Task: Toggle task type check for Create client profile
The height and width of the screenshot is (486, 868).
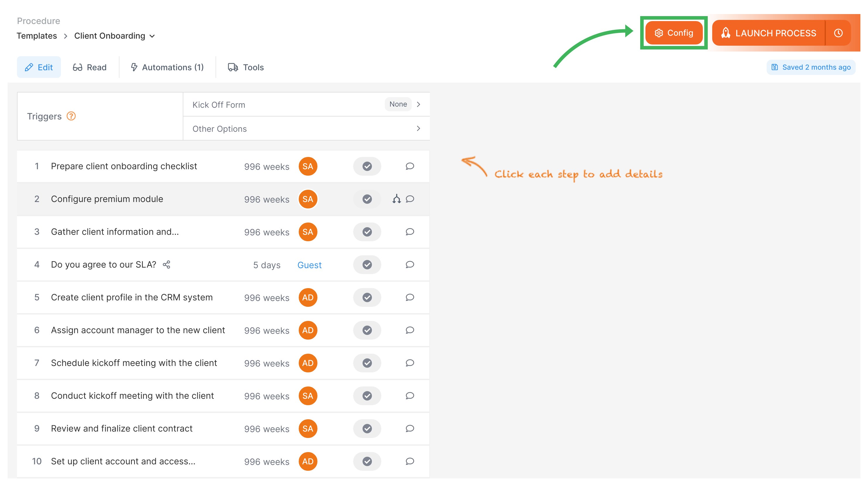Action: point(367,297)
